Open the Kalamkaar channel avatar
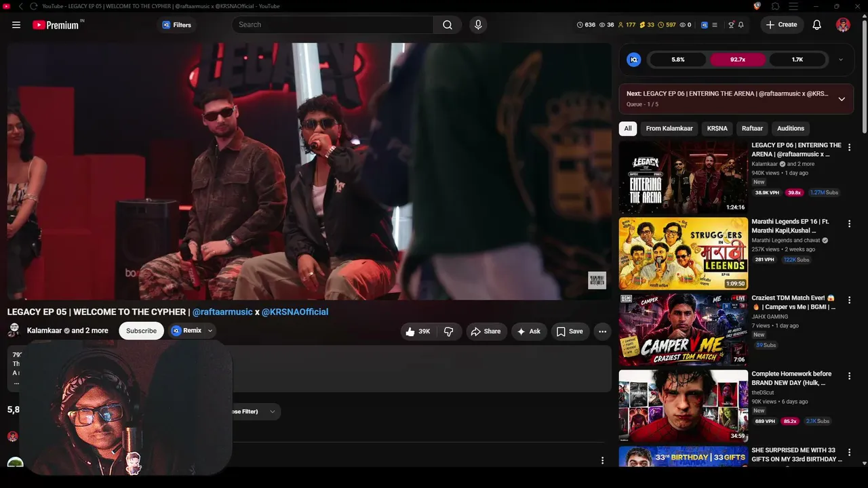The height and width of the screenshot is (488, 868). click(14, 331)
